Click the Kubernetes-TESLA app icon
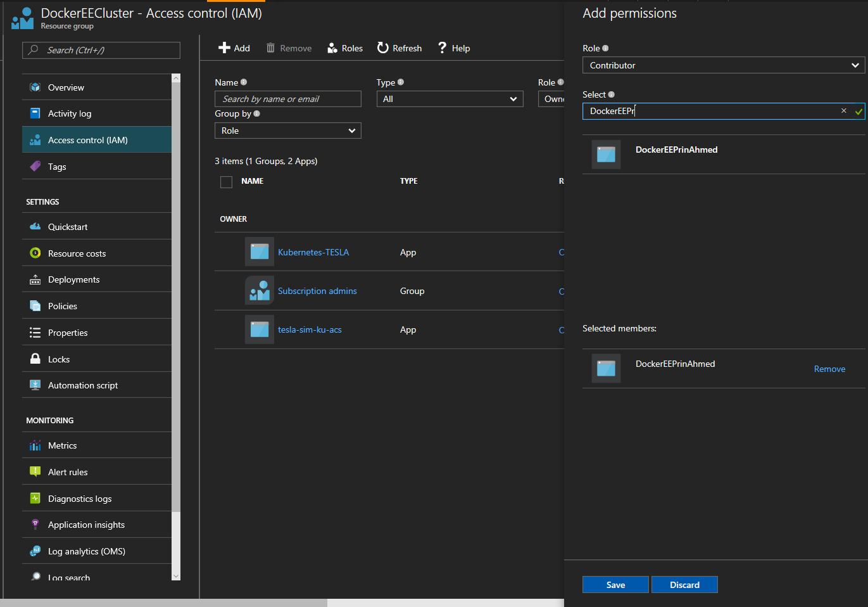Image resolution: width=868 pixels, height=607 pixels. click(x=260, y=252)
